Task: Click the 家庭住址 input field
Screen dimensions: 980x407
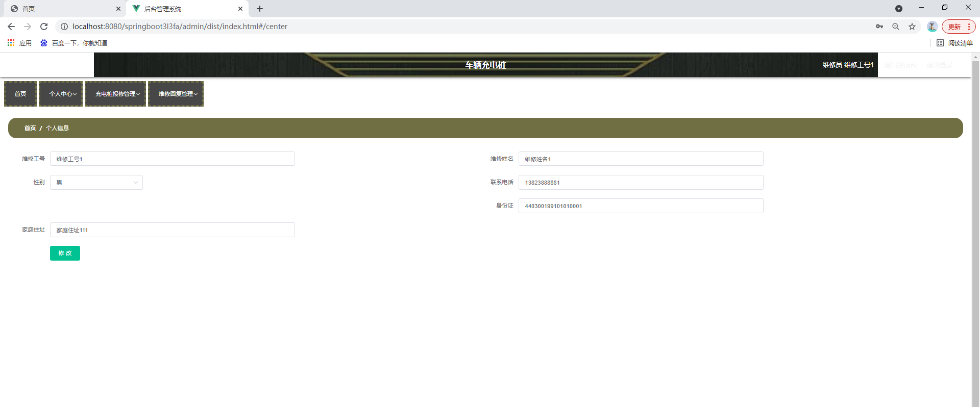Action: tap(173, 230)
